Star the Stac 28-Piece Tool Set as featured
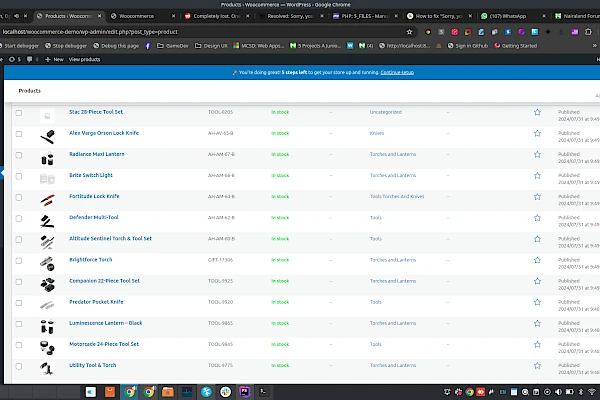Image resolution: width=600 pixels, height=400 pixels. pos(537,112)
